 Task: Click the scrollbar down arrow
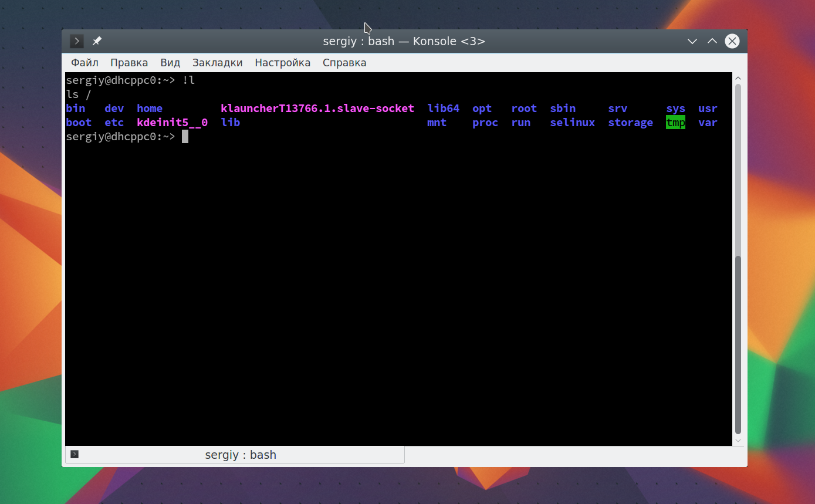click(x=738, y=440)
